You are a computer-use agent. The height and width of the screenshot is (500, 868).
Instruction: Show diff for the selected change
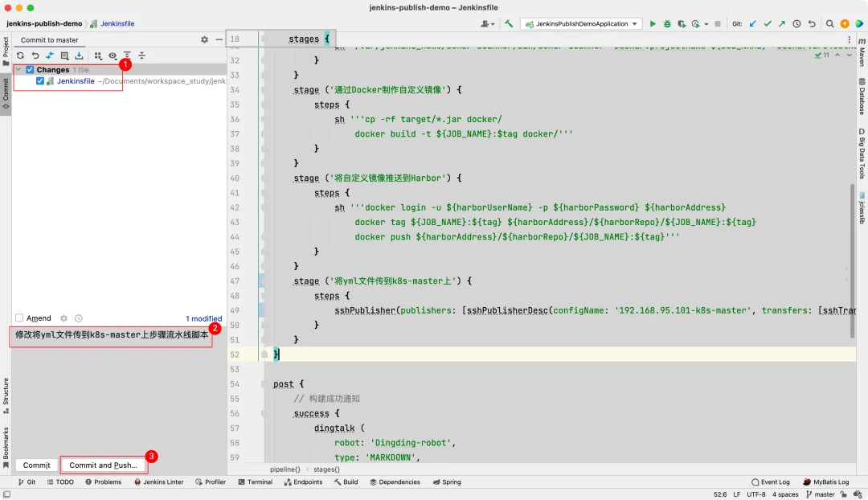click(50, 55)
